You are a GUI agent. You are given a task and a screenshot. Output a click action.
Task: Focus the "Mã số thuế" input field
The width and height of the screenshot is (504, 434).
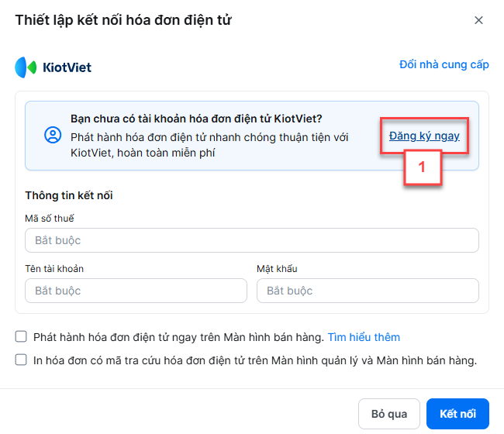(252, 240)
